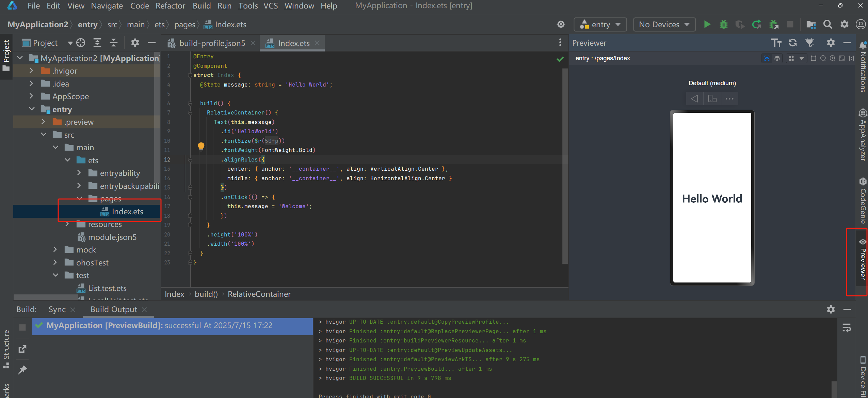Switch to build-profile.json5 tab
Image resolution: width=868 pixels, height=398 pixels.
[212, 43]
